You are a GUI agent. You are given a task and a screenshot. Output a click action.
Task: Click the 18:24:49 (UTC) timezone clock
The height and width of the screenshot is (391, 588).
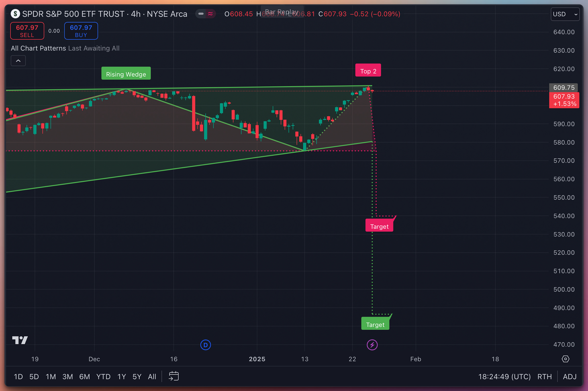[x=504, y=377]
